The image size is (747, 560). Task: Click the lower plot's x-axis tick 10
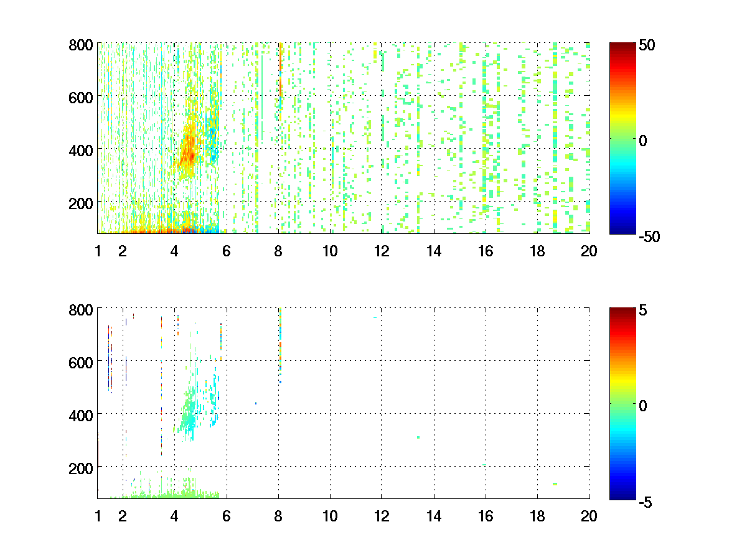point(330,516)
